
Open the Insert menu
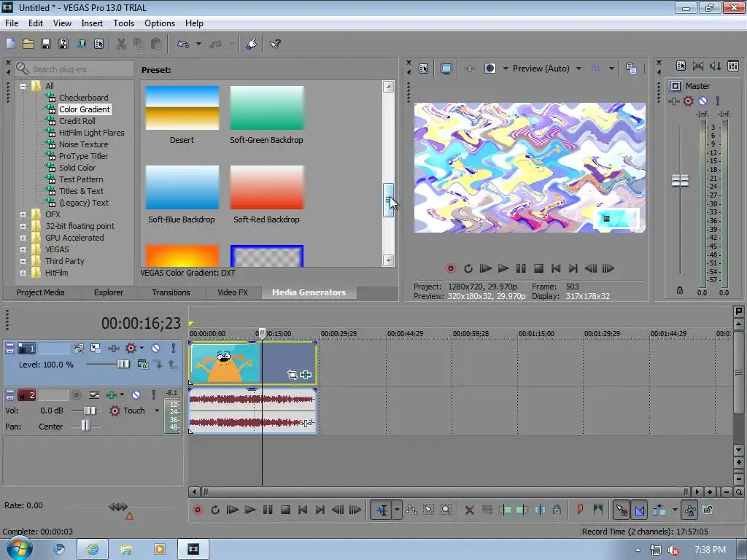[x=92, y=23]
